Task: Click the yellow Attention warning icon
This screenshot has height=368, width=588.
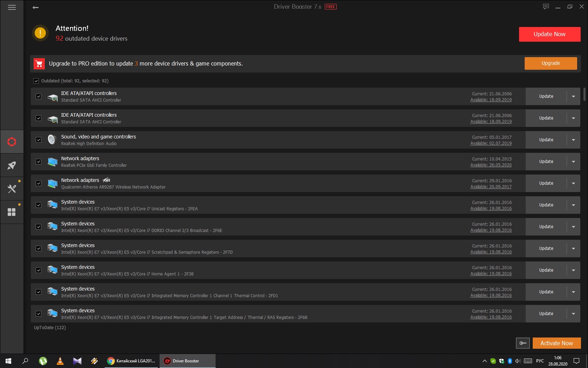Action: [40, 33]
